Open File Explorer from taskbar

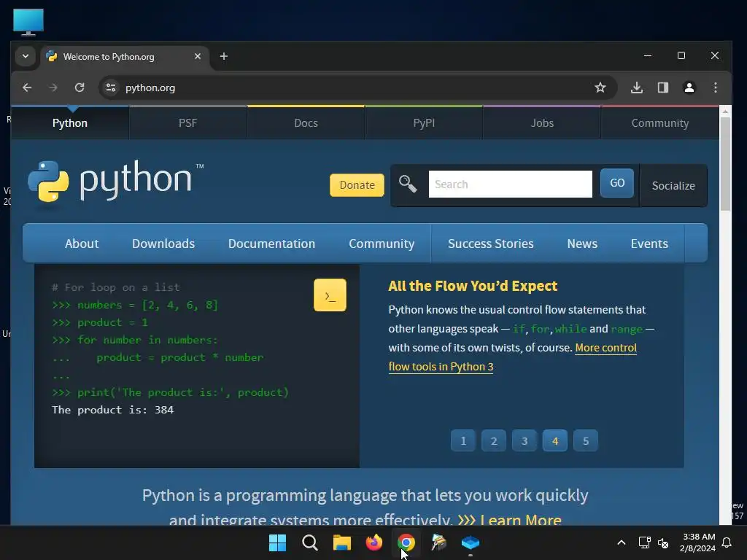point(341,542)
